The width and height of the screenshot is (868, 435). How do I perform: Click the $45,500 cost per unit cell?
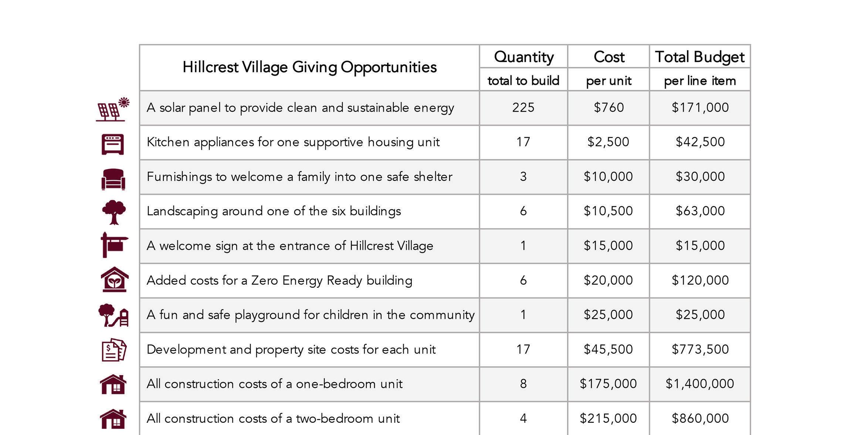608,350
